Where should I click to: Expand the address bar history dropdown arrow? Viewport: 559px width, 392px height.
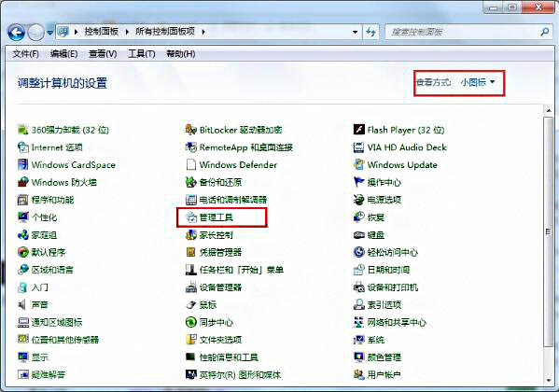(355, 32)
